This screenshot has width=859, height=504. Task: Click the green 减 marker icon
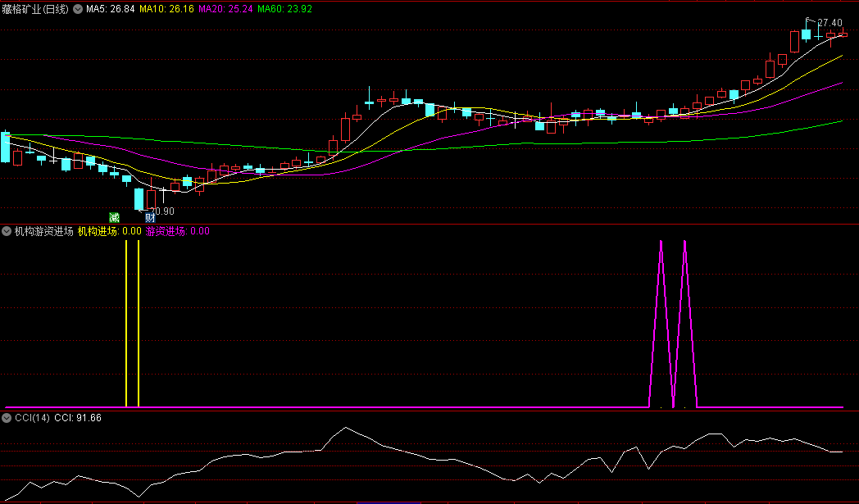coord(114,217)
